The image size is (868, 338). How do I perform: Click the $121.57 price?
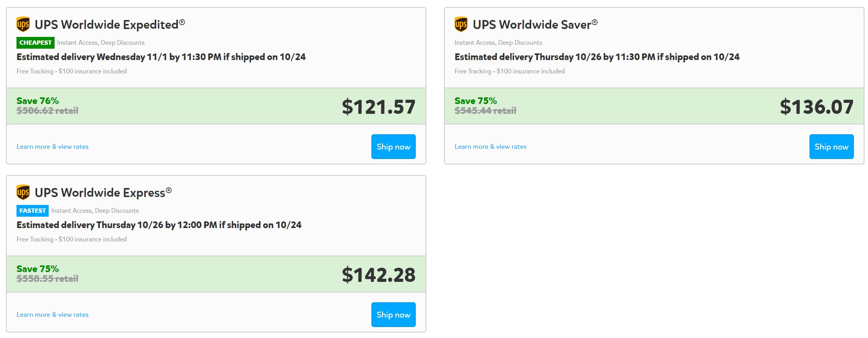[378, 107]
